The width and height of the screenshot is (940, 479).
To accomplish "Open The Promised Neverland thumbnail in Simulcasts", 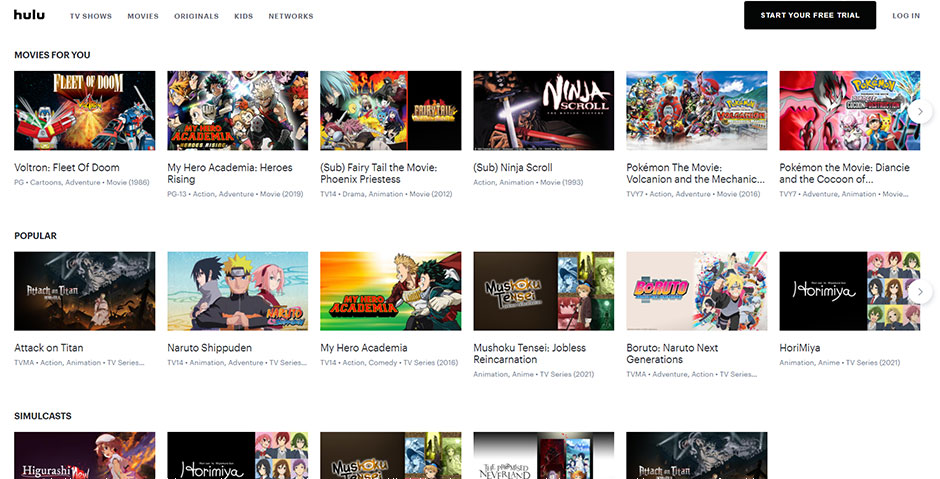I will point(544,456).
